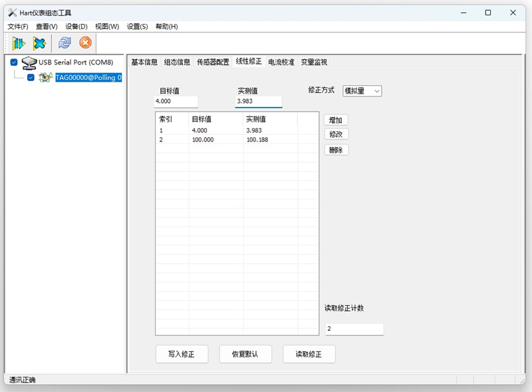The image size is (532, 392).
Task: Open the 设备(D) menu
Action: pyautogui.click(x=76, y=27)
